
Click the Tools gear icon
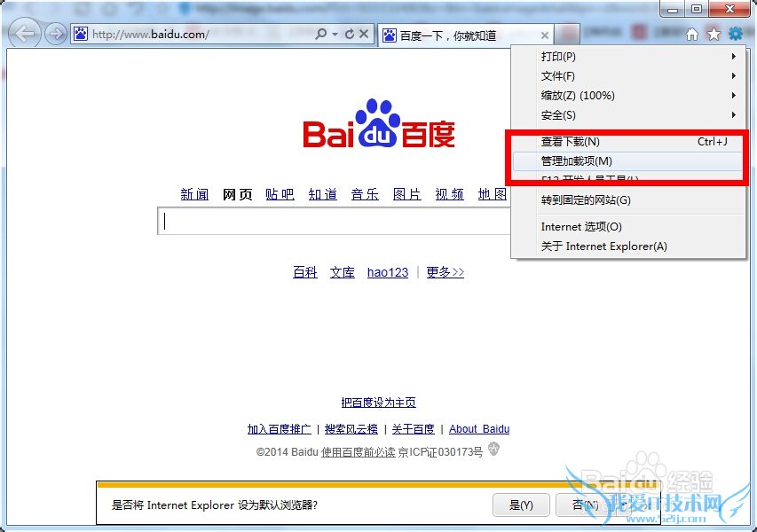point(736,34)
